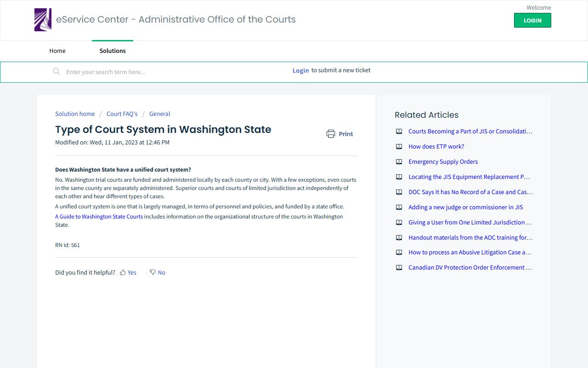Open Courts Becoming a Part of JIS article
Image resolution: width=588 pixels, height=368 pixels.
tap(470, 132)
